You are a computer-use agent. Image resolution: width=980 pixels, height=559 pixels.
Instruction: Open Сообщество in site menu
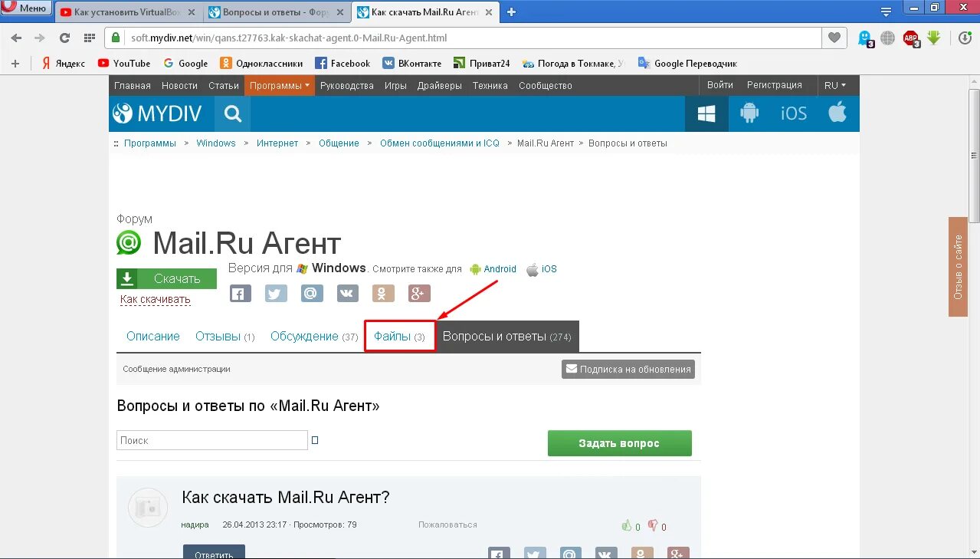pyautogui.click(x=546, y=85)
